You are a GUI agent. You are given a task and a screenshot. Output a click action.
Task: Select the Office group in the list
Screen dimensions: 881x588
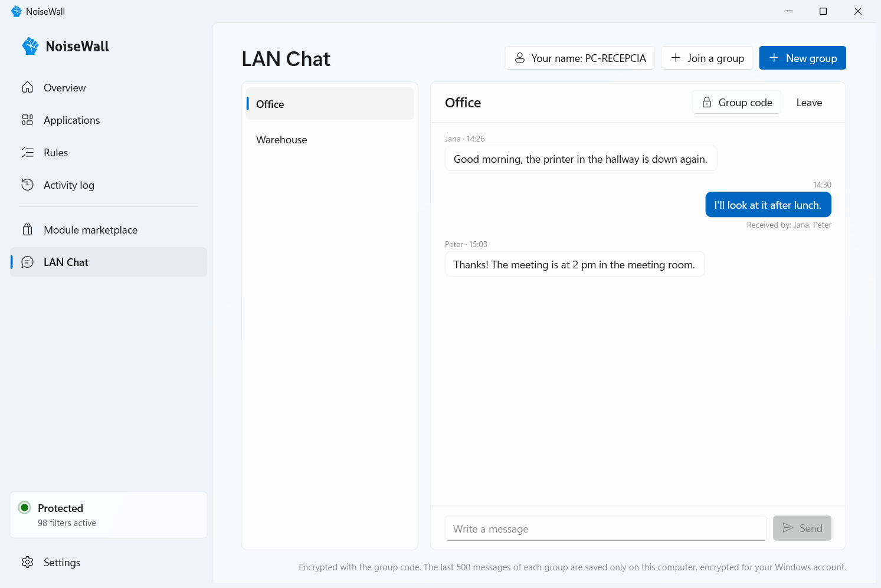point(330,104)
